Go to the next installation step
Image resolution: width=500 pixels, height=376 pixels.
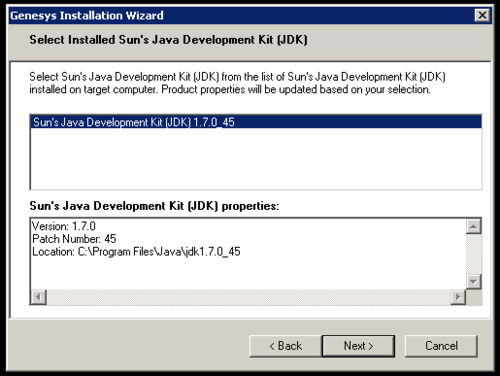point(358,346)
